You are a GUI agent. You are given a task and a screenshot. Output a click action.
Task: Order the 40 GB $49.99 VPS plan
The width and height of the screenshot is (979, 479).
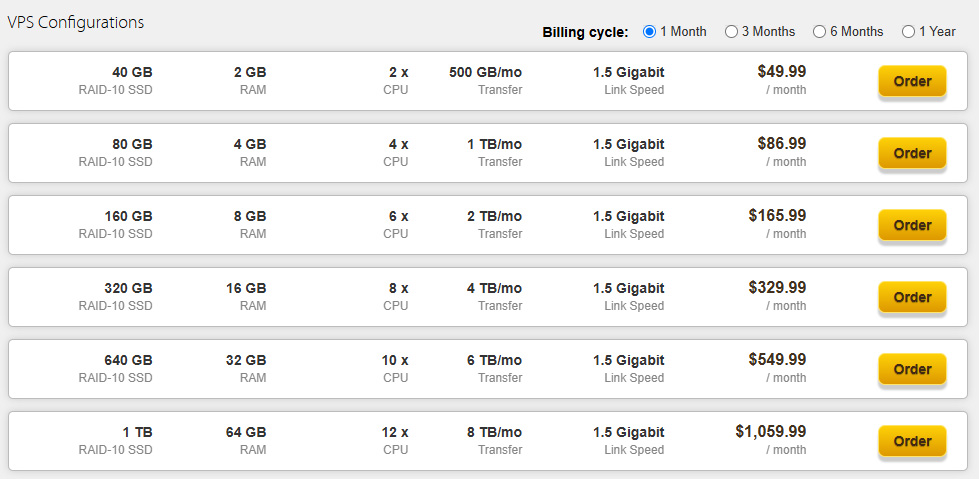click(x=912, y=81)
